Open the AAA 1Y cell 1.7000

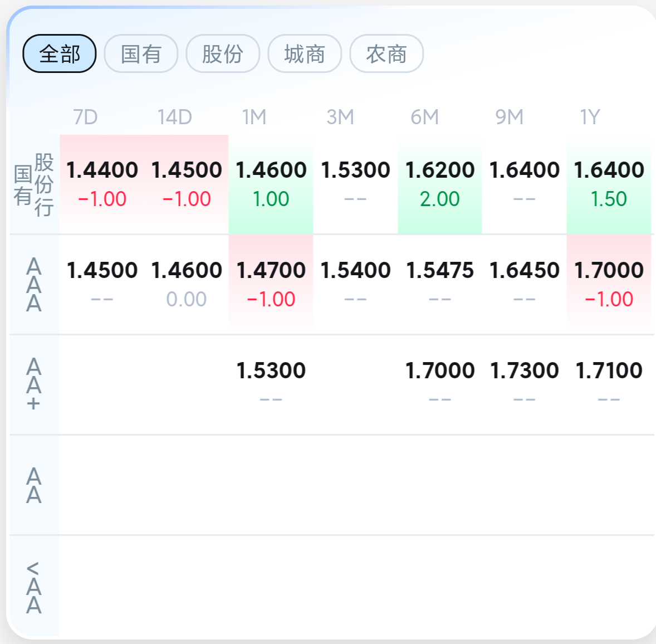click(x=609, y=285)
